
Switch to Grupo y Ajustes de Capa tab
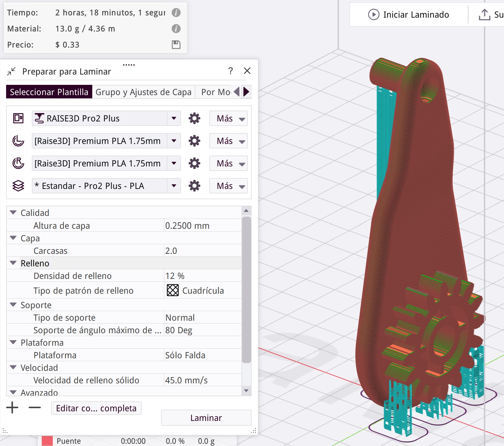(143, 92)
